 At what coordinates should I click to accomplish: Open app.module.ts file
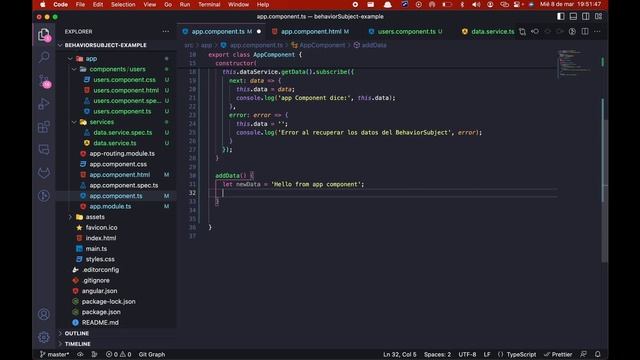point(110,207)
